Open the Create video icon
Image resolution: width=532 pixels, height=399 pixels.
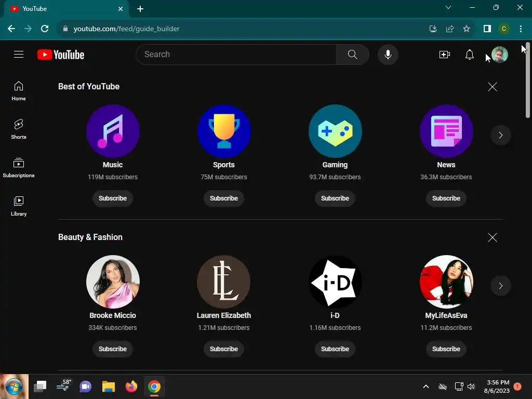coord(445,54)
